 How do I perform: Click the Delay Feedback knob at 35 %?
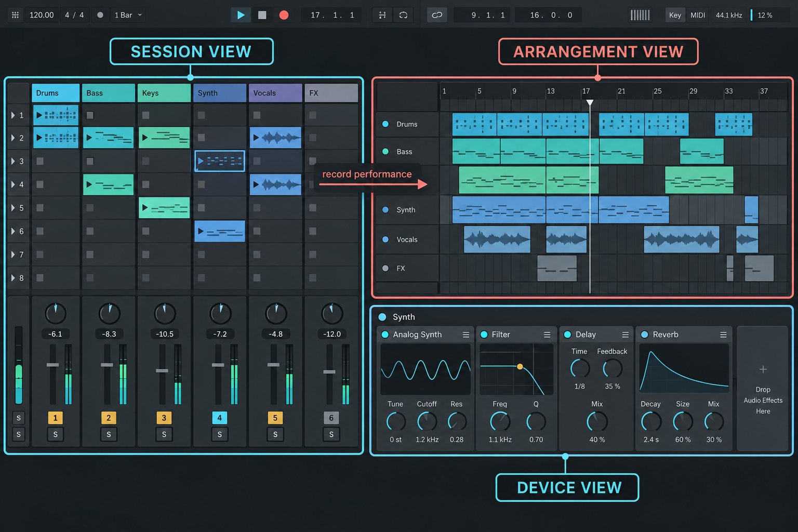(x=613, y=368)
